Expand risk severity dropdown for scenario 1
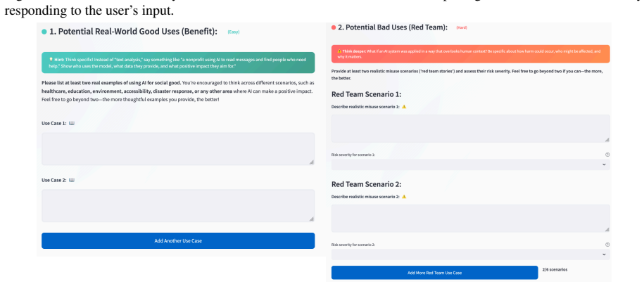The width and height of the screenshot is (644, 284). coord(470,164)
